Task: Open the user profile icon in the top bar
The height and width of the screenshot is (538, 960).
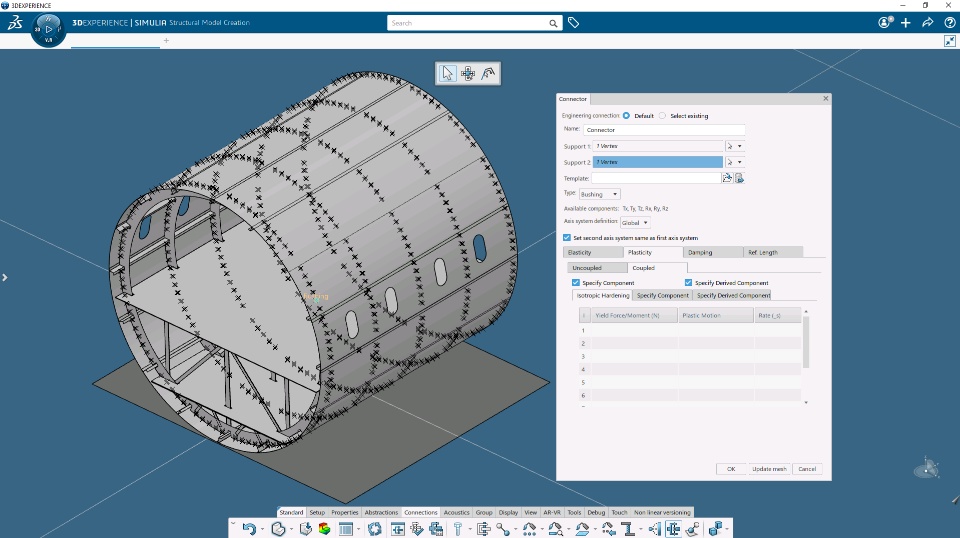Action: click(x=884, y=23)
